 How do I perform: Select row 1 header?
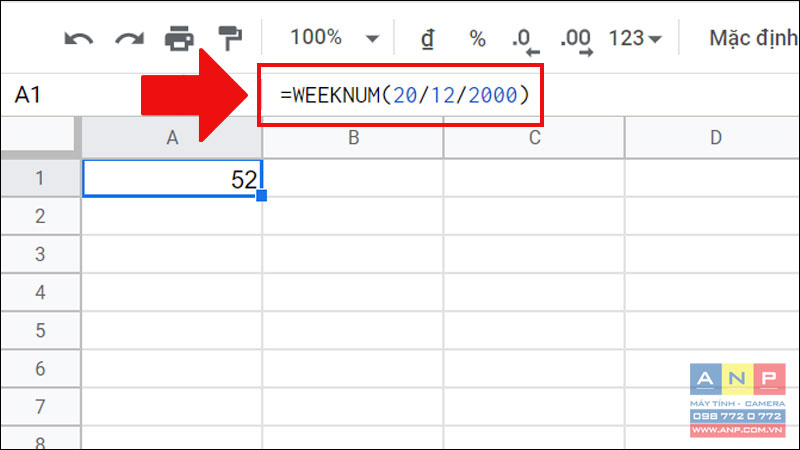40,178
